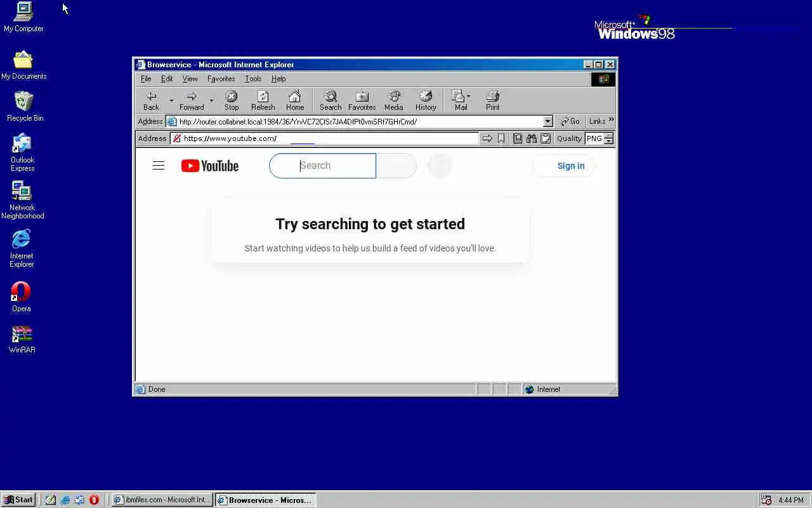The width and height of the screenshot is (812, 508).
Task: Open the File menu
Action: click(146, 79)
